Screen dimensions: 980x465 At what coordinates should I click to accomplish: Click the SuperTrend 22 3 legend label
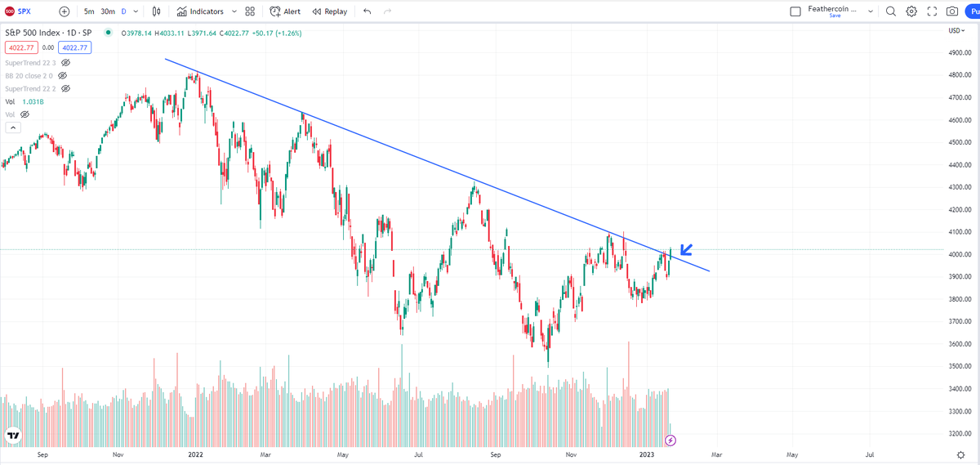click(x=31, y=62)
